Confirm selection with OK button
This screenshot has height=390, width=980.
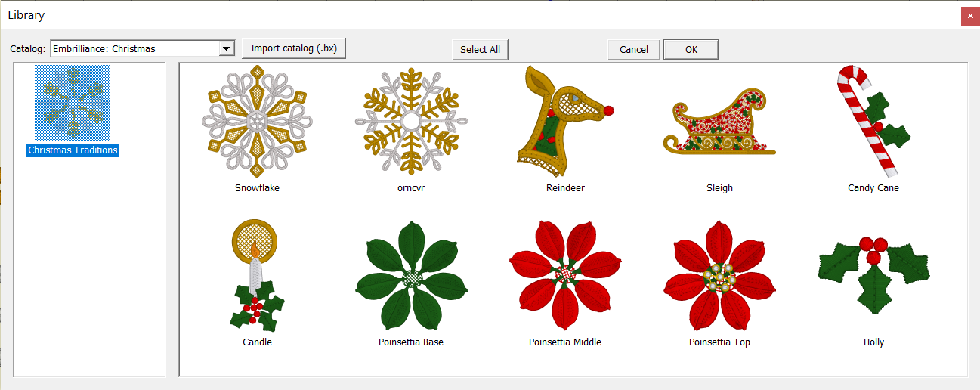coord(691,49)
